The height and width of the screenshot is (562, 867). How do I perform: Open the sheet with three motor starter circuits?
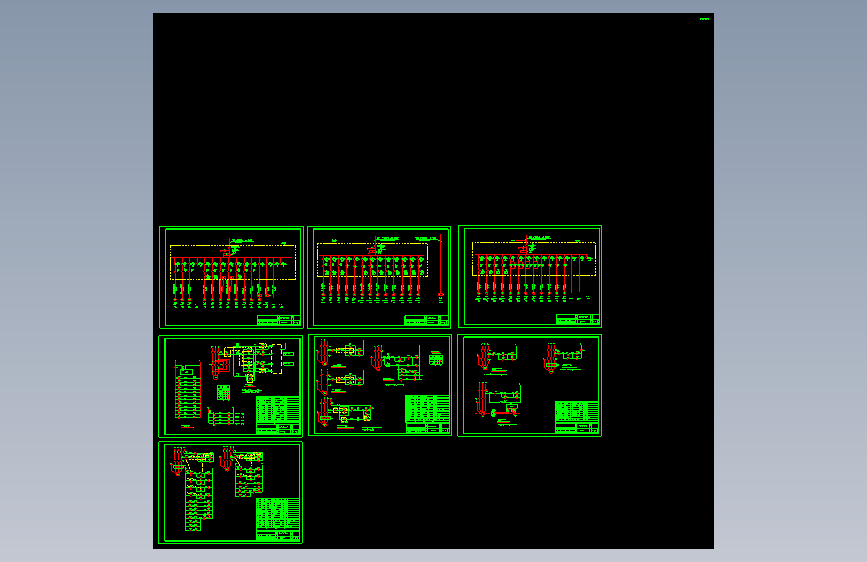click(530, 386)
